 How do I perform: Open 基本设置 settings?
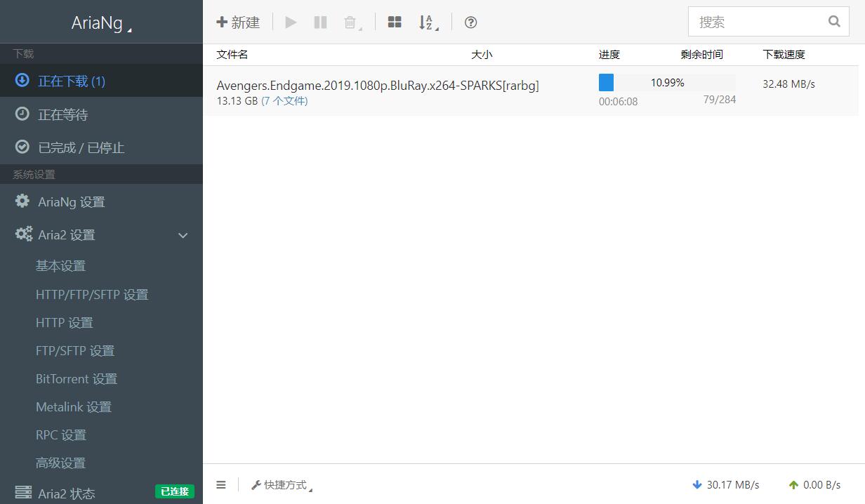coord(60,266)
